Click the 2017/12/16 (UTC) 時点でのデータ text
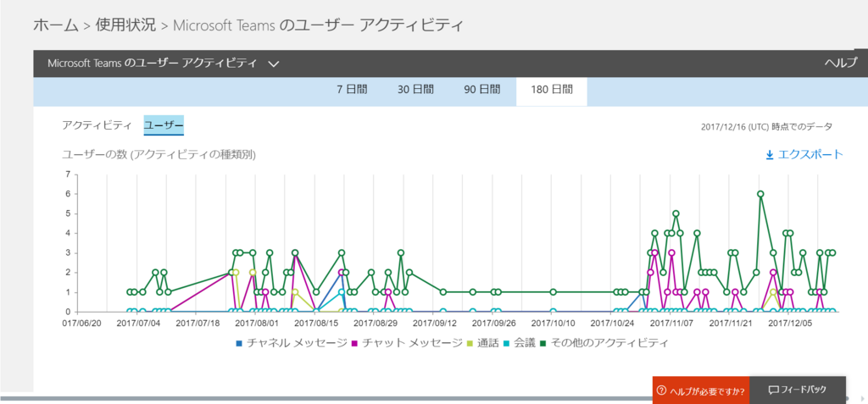This screenshot has width=868, height=404. coord(766,127)
